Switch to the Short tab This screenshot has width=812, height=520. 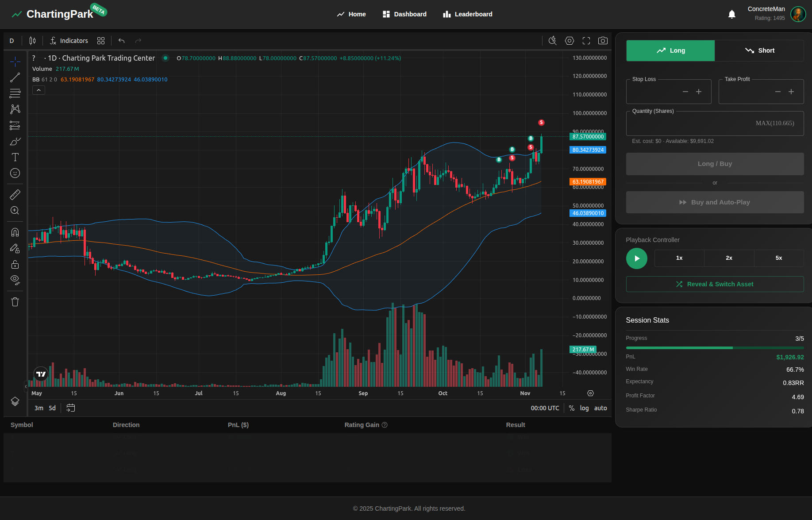(759, 50)
